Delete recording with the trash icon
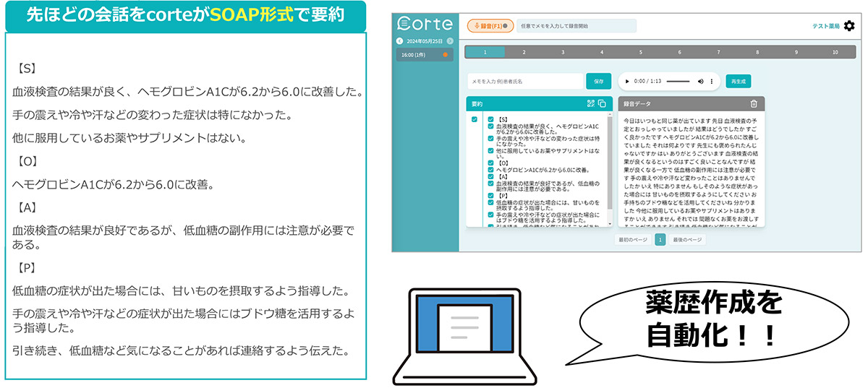Image resolution: width=868 pixels, height=388 pixels. pos(754,104)
